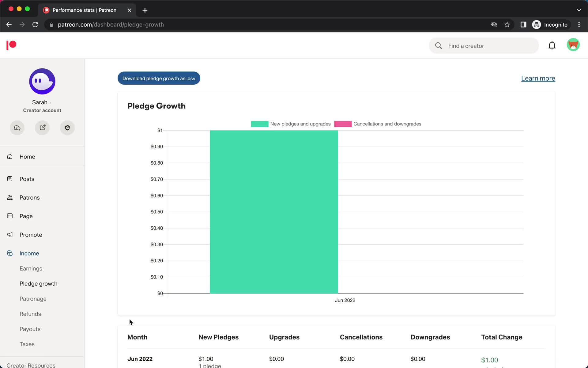
Task: Click the search magnifier icon
Action: [x=439, y=46]
